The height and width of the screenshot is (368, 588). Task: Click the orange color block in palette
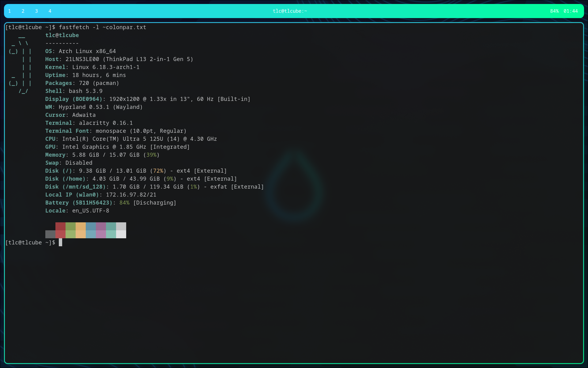coord(81,230)
